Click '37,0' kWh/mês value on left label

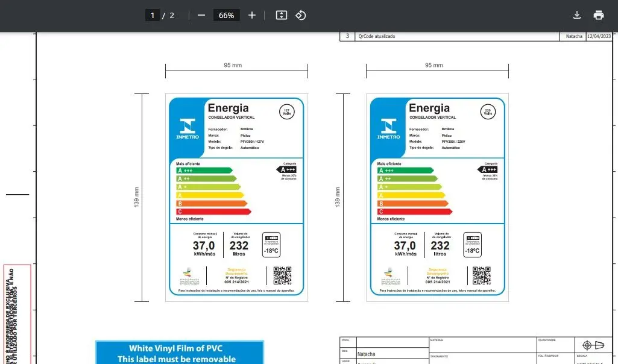pos(204,246)
